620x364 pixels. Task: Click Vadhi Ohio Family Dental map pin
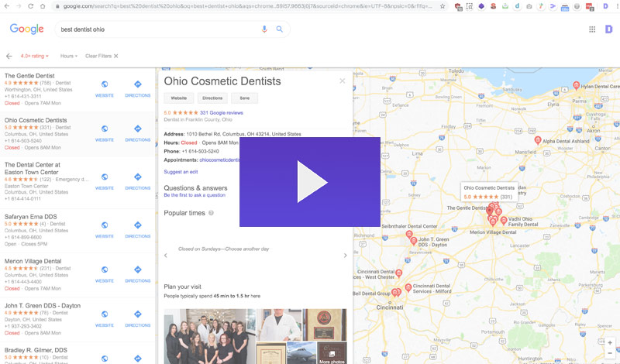[x=503, y=221]
